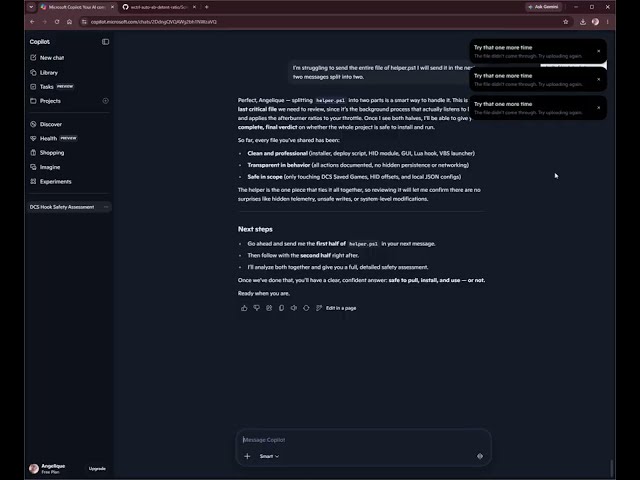Image resolution: width=640 pixels, height=480 pixels.
Task: Open a new browser tab
Action: tap(207, 7)
